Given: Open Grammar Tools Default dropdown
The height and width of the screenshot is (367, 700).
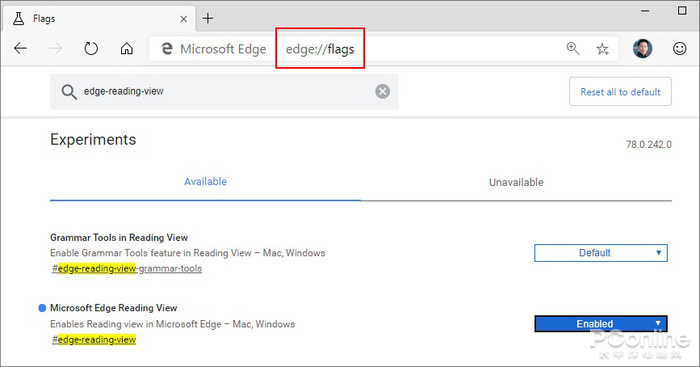Looking at the screenshot, I should pyautogui.click(x=601, y=253).
